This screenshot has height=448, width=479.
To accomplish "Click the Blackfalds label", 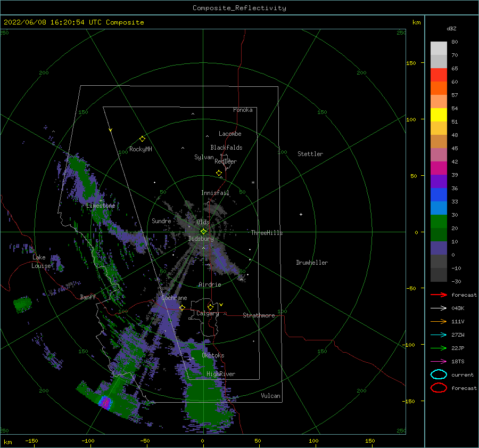I will point(226,148).
